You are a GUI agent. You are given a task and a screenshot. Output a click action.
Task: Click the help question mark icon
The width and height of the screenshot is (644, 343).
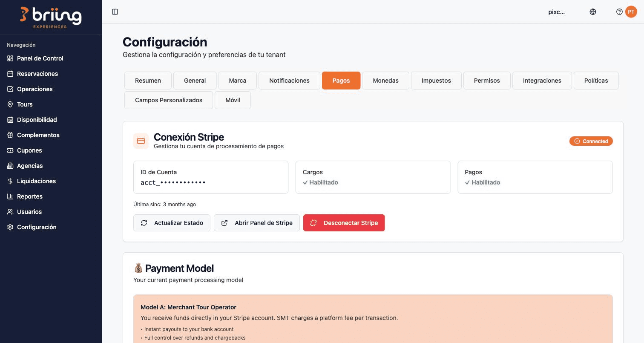620,12
